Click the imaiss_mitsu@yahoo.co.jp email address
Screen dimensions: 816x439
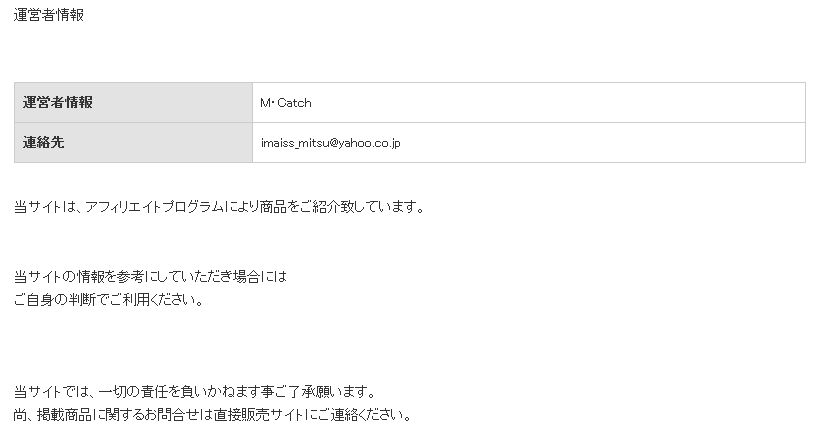point(330,143)
